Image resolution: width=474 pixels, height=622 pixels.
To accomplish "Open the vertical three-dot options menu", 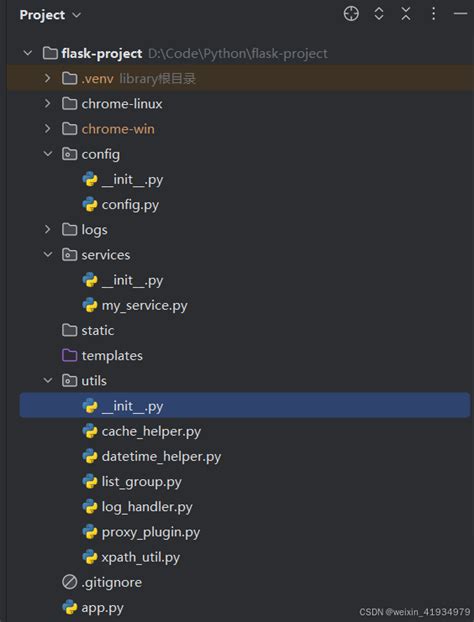I will (x=433, y=14).
